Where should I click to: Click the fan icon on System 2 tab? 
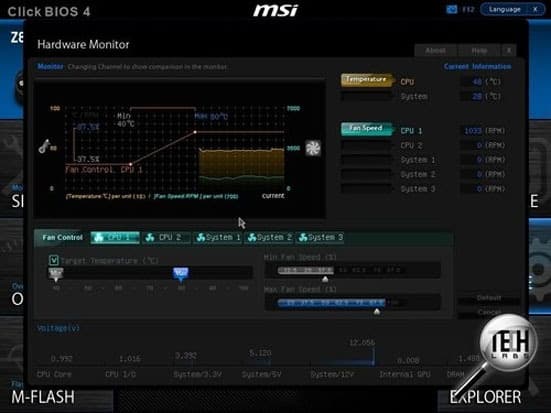click(252, 238)
